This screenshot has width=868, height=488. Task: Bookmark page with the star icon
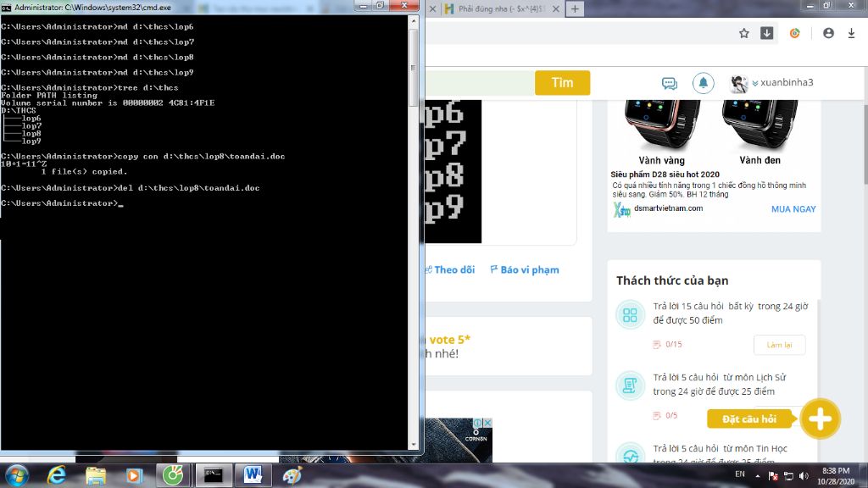pyautogui.click(x=744, y=33)
